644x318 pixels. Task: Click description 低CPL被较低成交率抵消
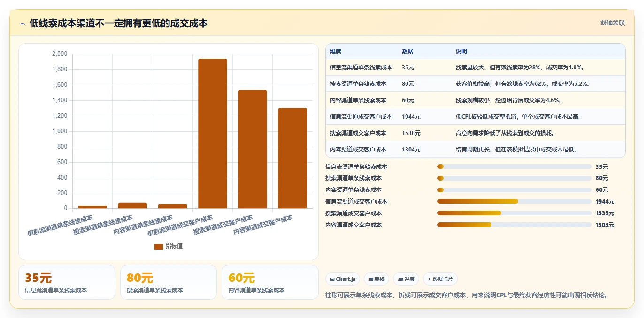coord(519,117)
